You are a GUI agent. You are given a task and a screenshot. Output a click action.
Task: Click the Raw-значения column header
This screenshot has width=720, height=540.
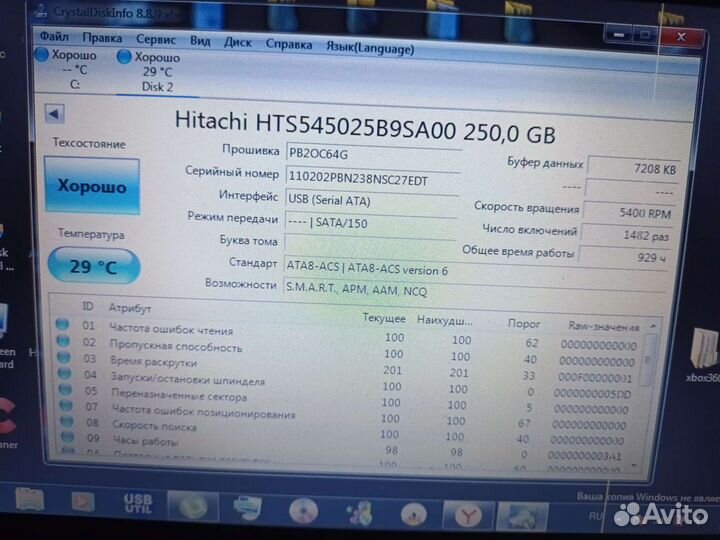[603, 326]
